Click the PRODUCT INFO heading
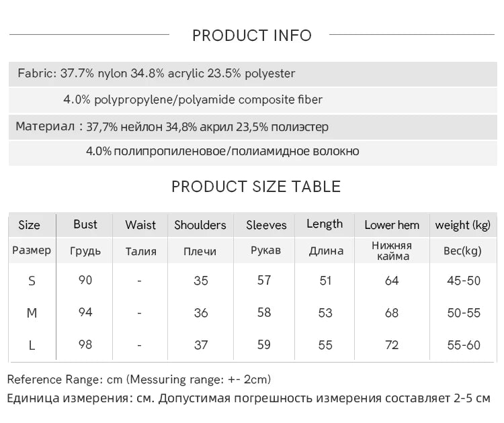The image size is (504, 423). click(x=252, y=36)
